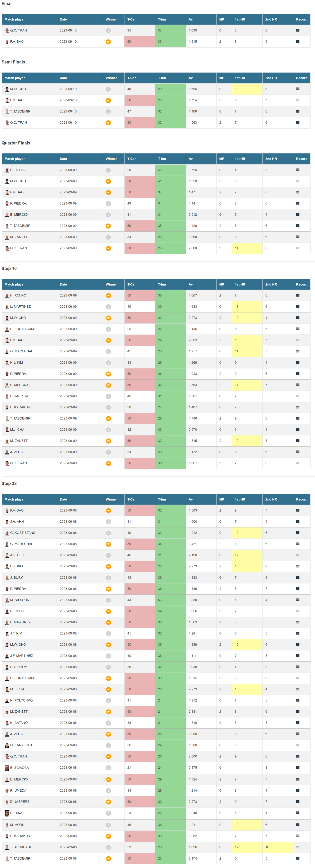Screen dimensions: 315x868
Task: Click winner badge for M.J. CHA in Step 32
Action: click(108, 689)
